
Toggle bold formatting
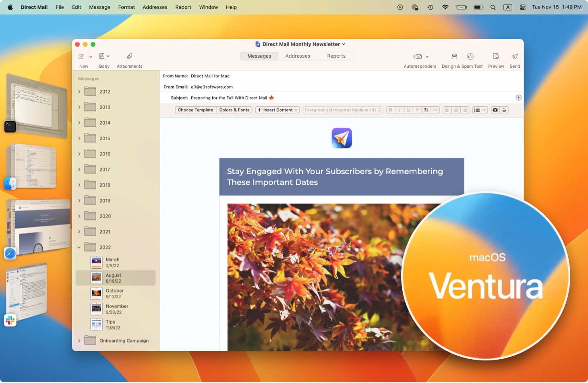click(x=391, y=110)
